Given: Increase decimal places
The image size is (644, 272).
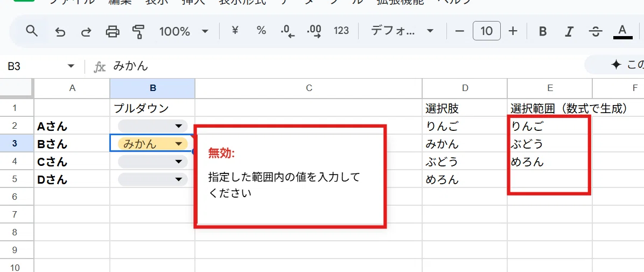Looking at the screenshot, I should (314, 31).
